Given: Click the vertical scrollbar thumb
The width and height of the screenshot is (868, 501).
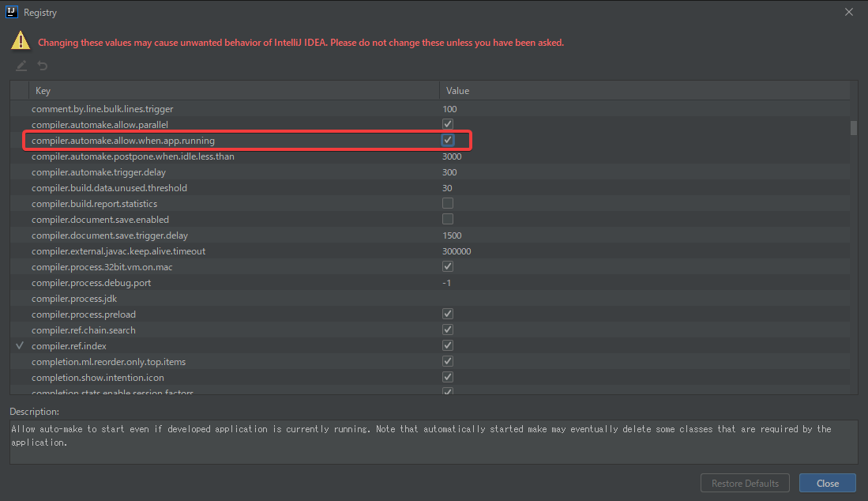Looking at the screenshot, I should (853, 128).
